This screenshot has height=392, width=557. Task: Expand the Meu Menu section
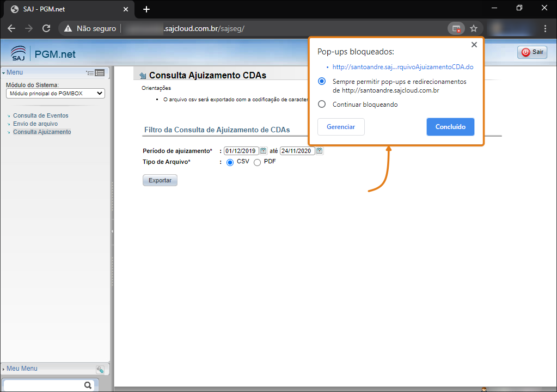(x=21, y=369)
